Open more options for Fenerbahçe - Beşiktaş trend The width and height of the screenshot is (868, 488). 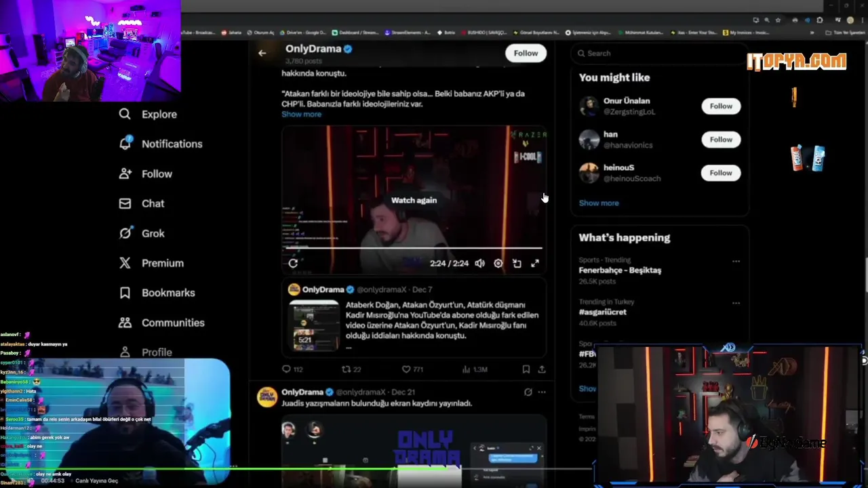click(736, 261)
